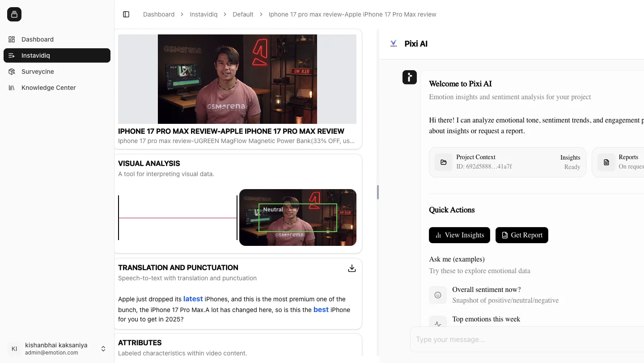The width and height of the screenshot is (644, 363).
Task: Click the iPhone review video preview
Action: pos(237,79)
